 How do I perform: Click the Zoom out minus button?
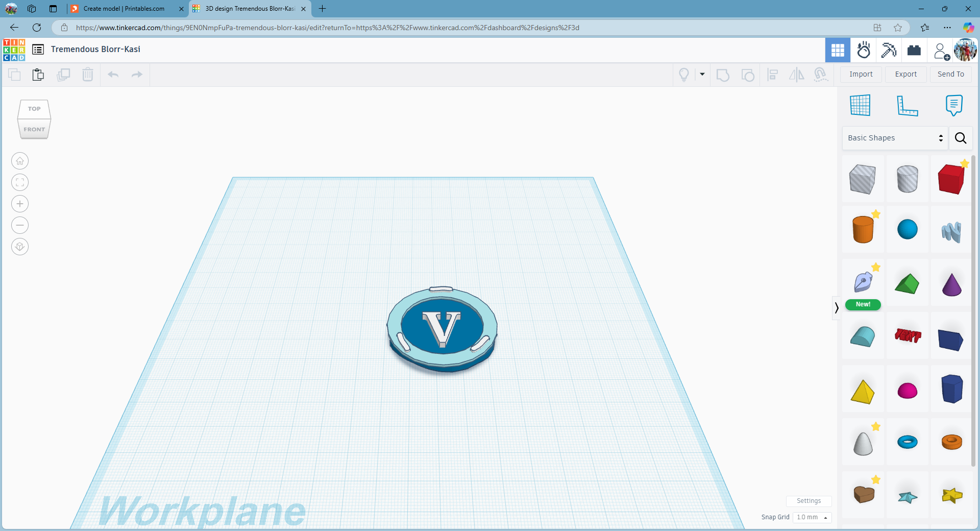click(x=20, y=225)
